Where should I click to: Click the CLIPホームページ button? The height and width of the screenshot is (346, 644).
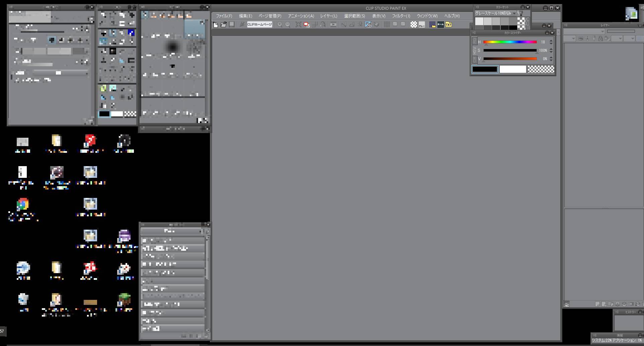click(x=259, y=25)
